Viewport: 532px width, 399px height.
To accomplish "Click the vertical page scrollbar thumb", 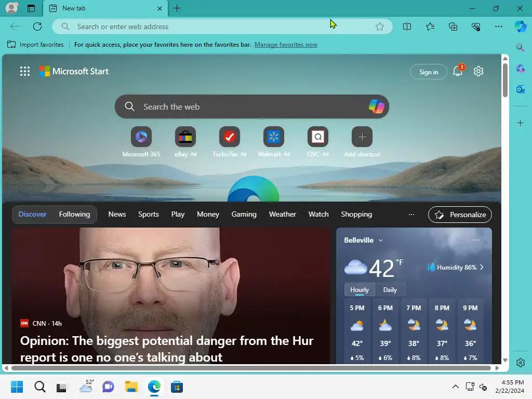I will pos(505,80).
